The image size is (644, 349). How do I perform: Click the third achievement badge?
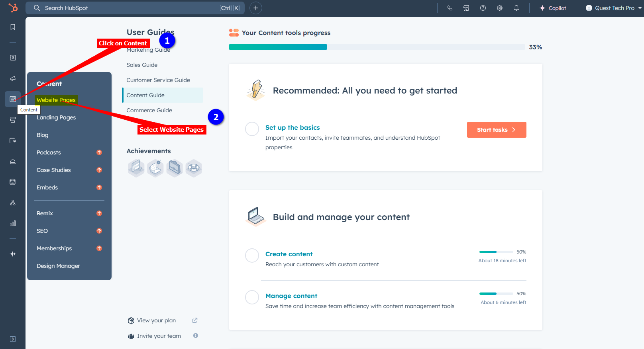click(175, 168)
